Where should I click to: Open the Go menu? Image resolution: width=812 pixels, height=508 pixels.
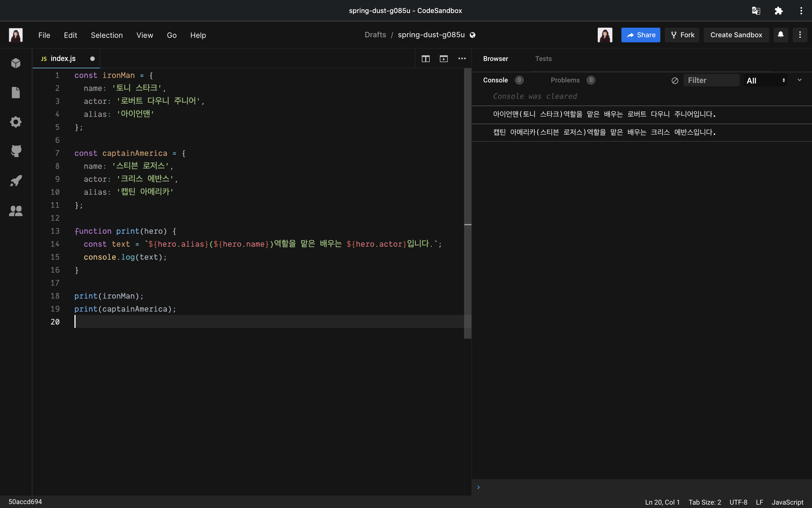pos(172,35)
